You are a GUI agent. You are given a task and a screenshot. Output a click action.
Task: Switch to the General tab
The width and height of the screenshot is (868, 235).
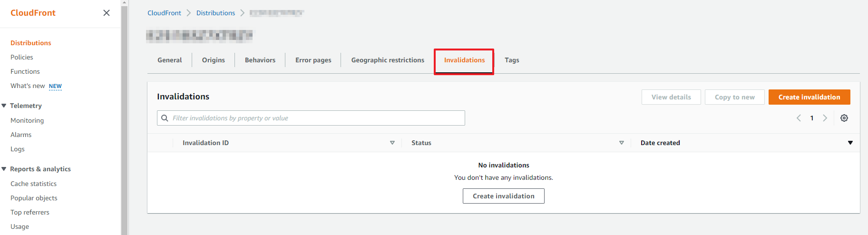click(170, 60)
